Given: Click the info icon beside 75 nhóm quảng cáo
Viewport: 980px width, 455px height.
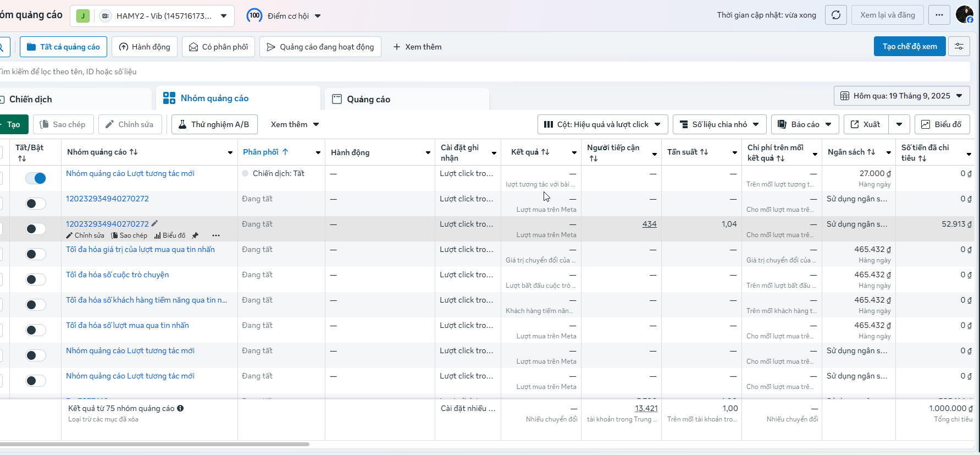Looking at the screenshot, I should (180, 408).
